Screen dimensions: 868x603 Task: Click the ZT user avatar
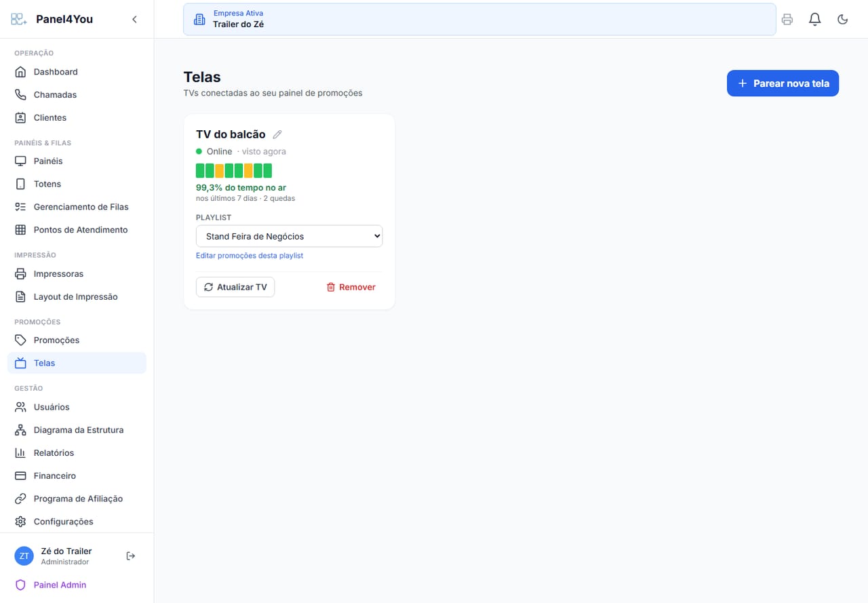[24, 556]
